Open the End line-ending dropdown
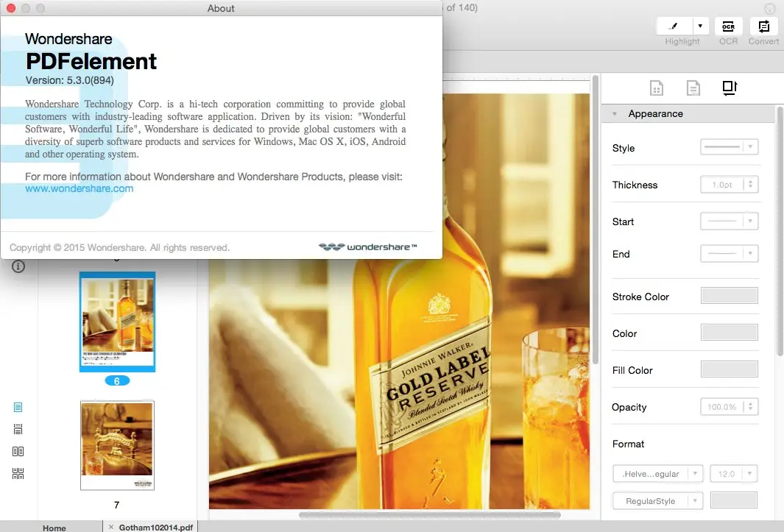 pos(729,254)
